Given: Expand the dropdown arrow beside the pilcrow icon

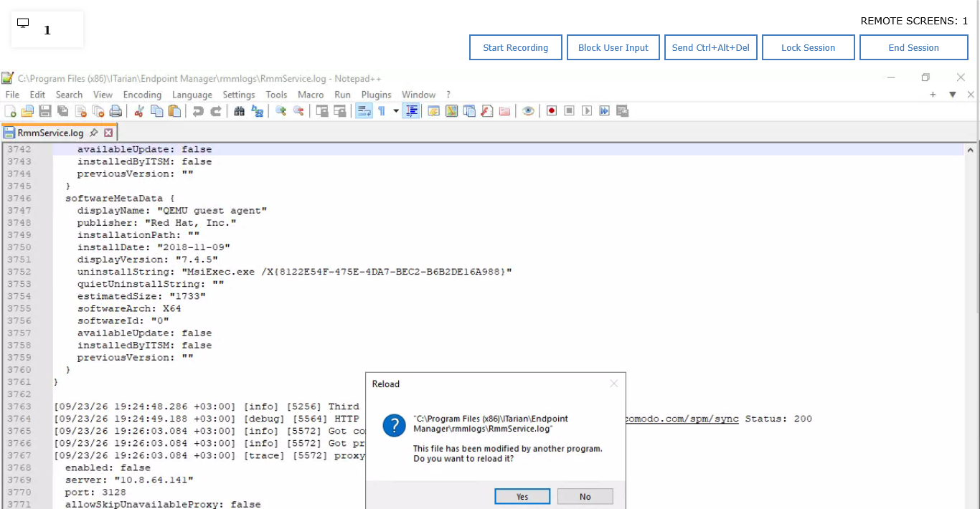Looking at the screenshot, I should point(396,111).
